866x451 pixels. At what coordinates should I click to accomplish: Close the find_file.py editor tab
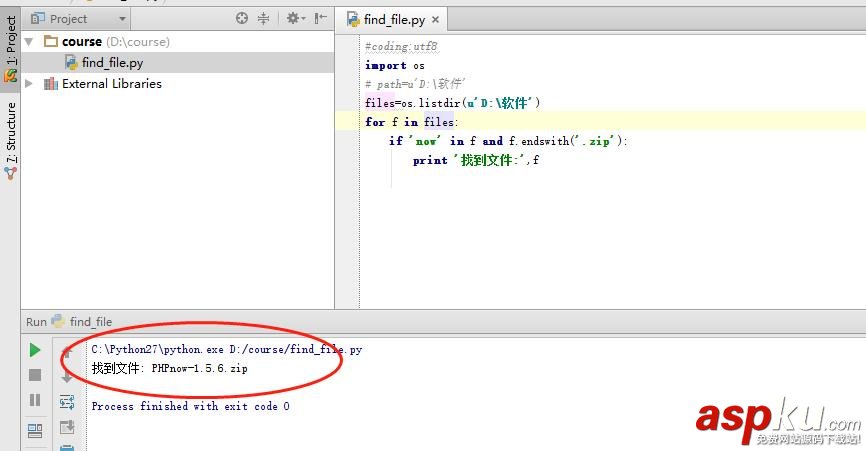pos(436,20)
